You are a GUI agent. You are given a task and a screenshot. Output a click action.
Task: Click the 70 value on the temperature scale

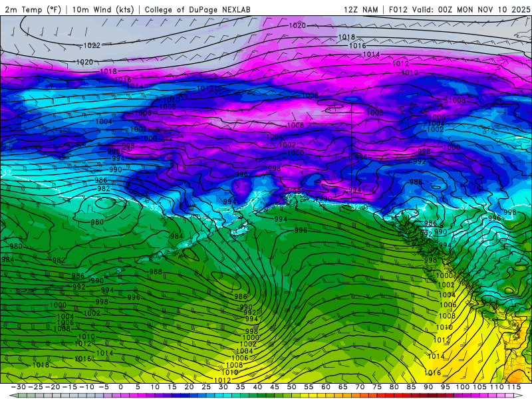(x=360, y=387)
